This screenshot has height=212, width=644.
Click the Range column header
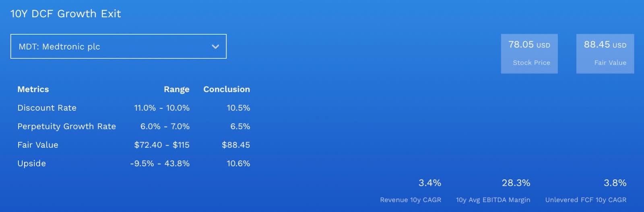pyautogui.click(x=176, y=89)
